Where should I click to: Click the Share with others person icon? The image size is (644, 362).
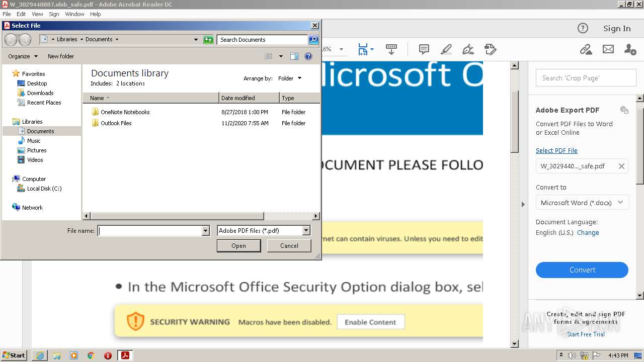(x=630, y=49)
